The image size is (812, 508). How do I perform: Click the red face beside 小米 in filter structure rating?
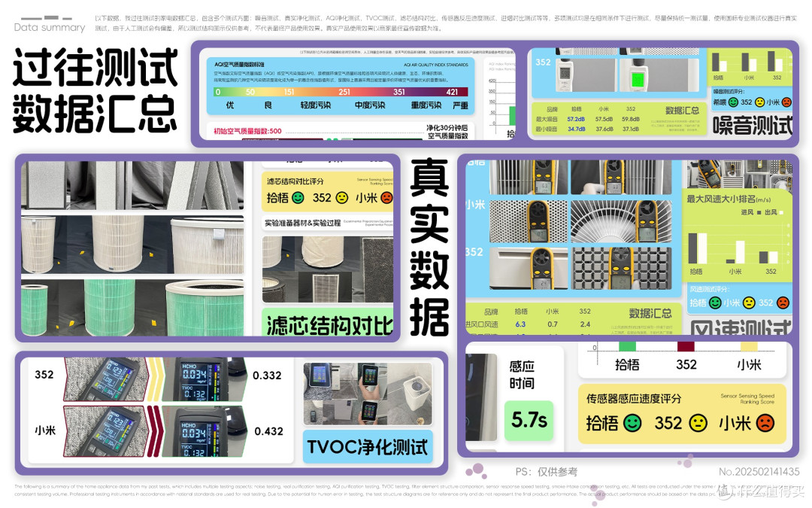(387, 198)
